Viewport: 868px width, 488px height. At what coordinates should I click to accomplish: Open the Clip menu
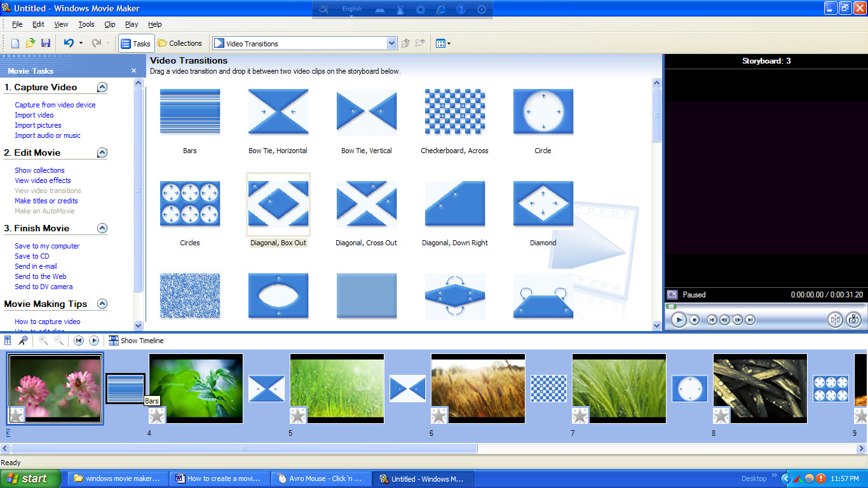pyautogui.click(x=110, y=24)
